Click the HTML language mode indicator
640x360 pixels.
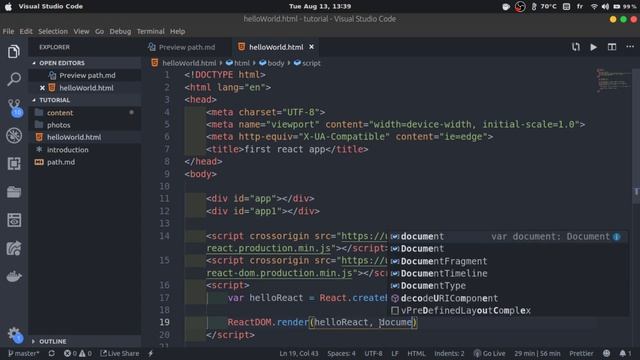click(416, 353)
